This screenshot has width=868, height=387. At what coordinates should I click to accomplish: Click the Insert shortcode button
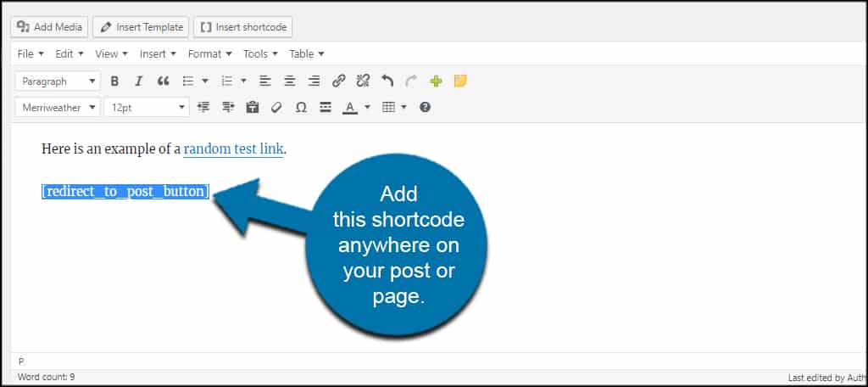(243, 26)
